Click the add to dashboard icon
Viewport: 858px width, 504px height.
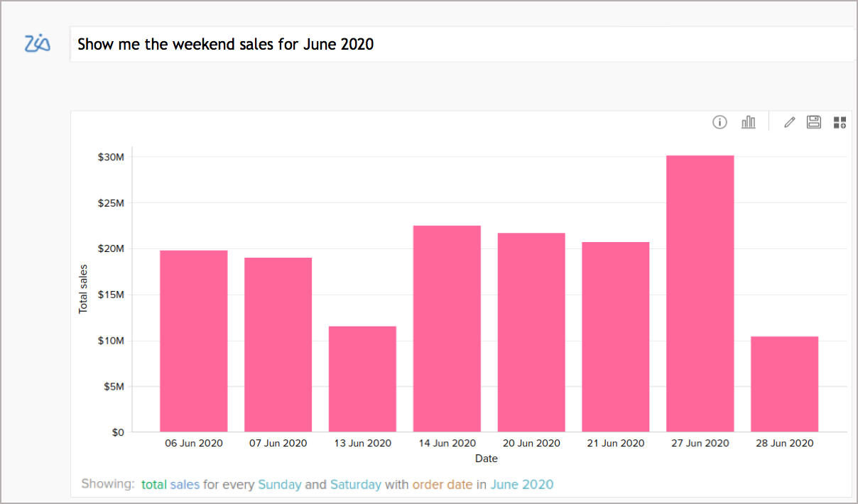tap(840, 122)
